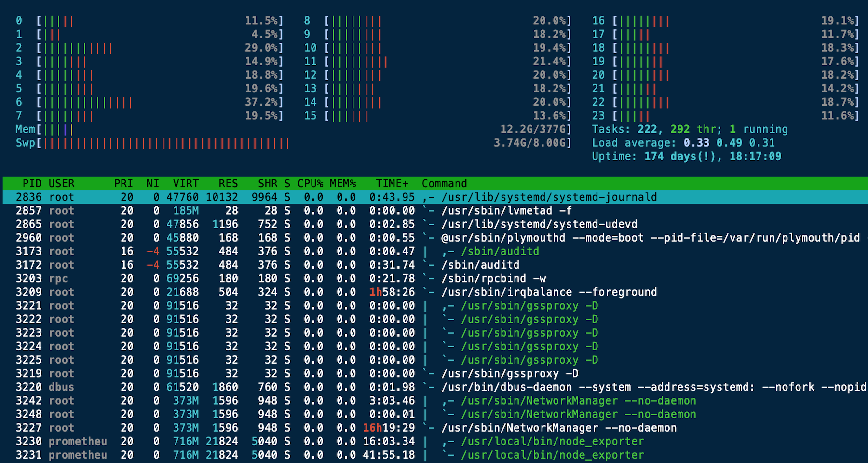This screenshot has height=463, width=868.
Task: Select the NetworkManager thread with PID 3248
Action: point(435,414)
